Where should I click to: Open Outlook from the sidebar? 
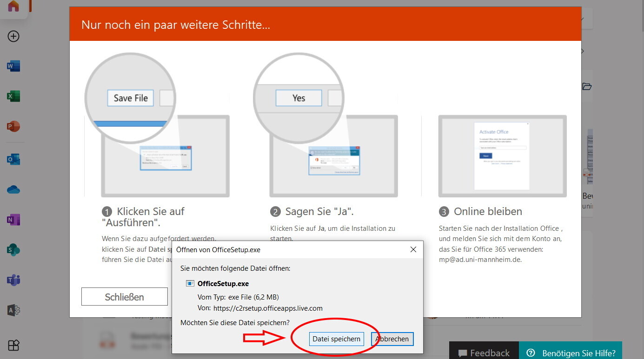pyautogui.click(x=13, y=159)
